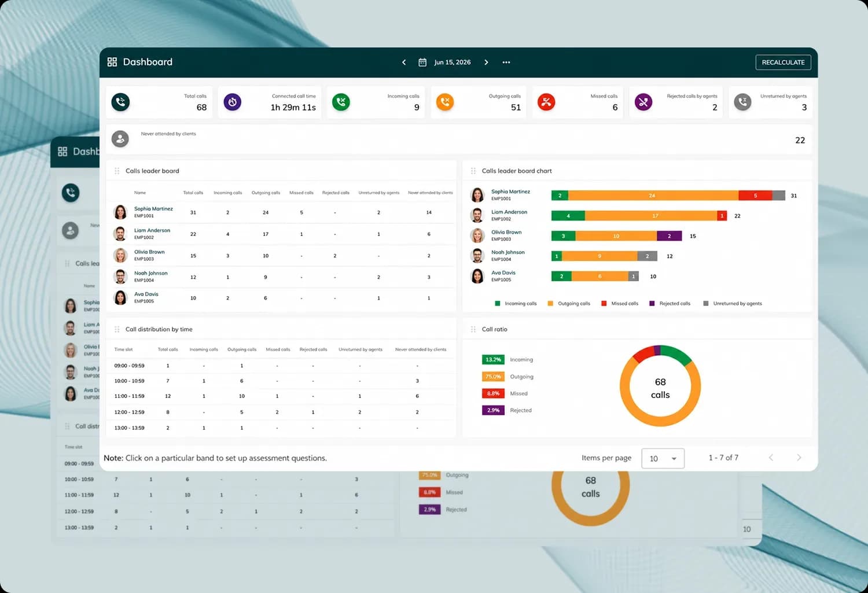
Task: Click EMP1003 under Olivia Brown in table
Action: tap(144, 259)
